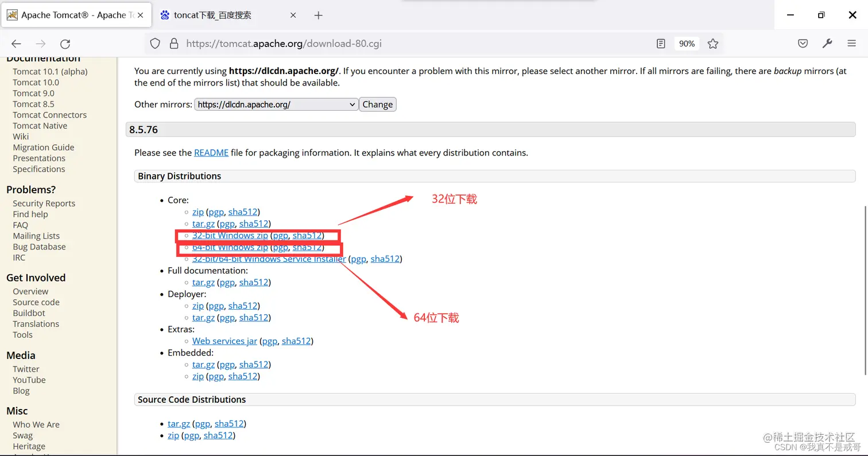Open the Buildbot link
This screenshot has height=456, width=868.
[x=29, y=313]
